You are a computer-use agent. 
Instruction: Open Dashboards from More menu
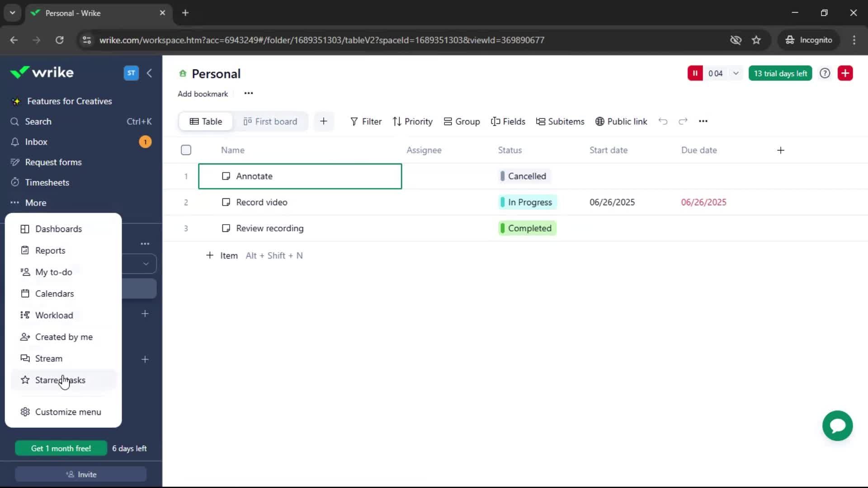[58, 229]
